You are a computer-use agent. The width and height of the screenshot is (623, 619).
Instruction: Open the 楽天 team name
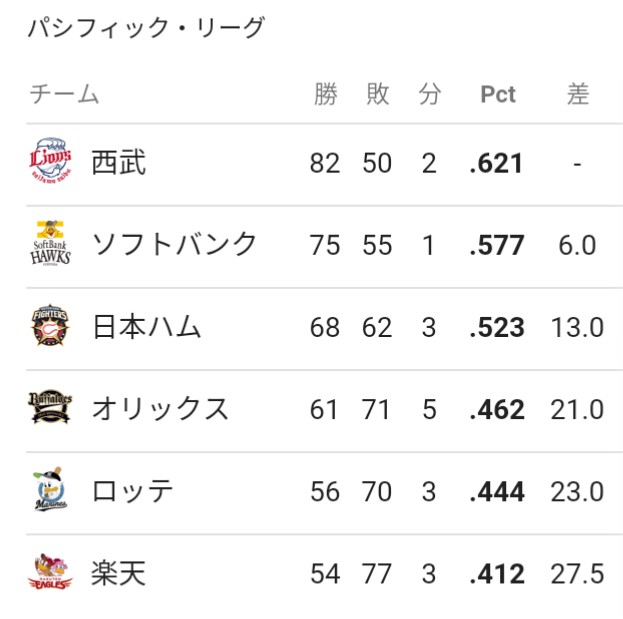[x=118, y=573]
